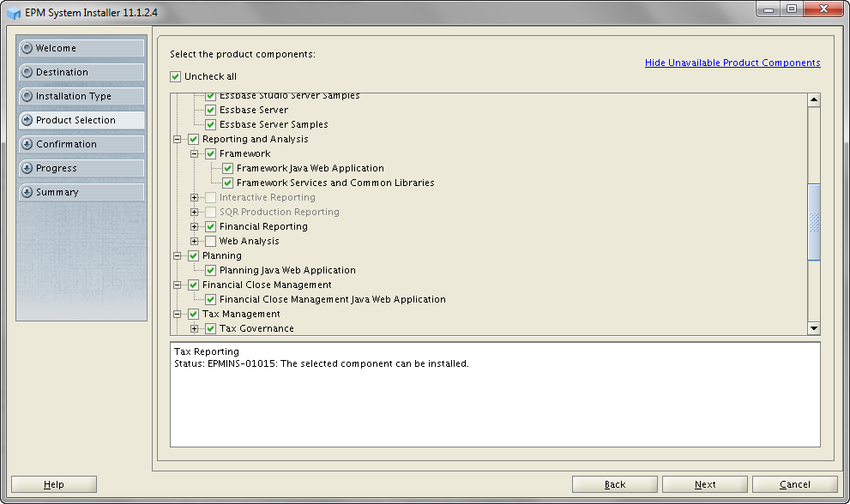Click the Product Selection step icon
The width and height of the screenshot is (850, 504).
point(27,120)
